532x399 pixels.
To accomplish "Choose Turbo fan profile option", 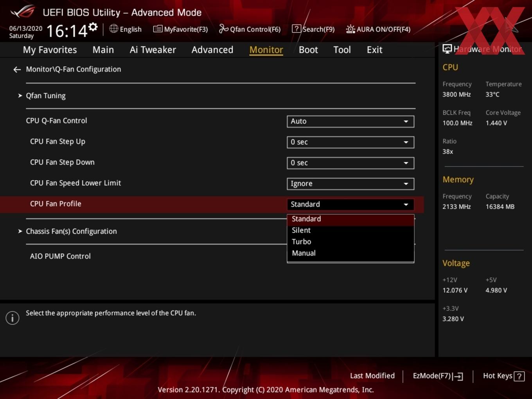I will 350,242.
